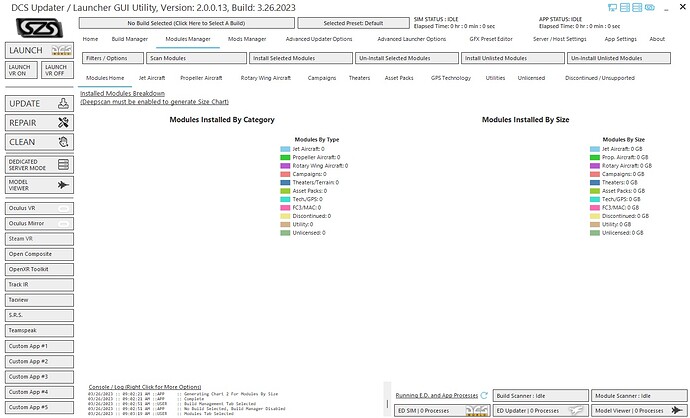
Task: Click FC3/MAC pink swatch in Modules By Size
Action: point(595,208)
